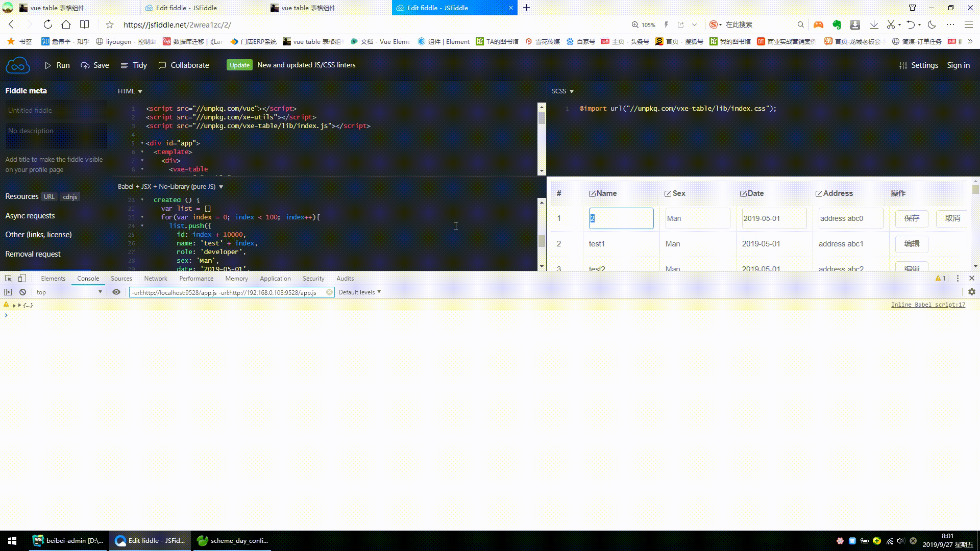Switch to the Network tab
The image size is (980, 551).
point(155,278)
